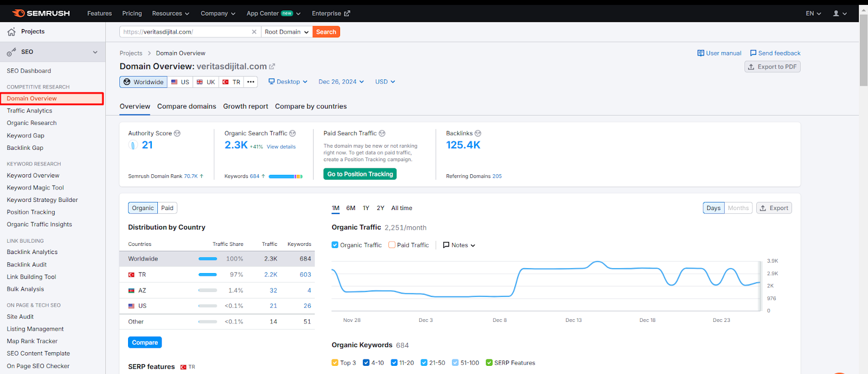Open the Company dropdown menu
This screenshot has width=868, height=374.
(218, 14)
